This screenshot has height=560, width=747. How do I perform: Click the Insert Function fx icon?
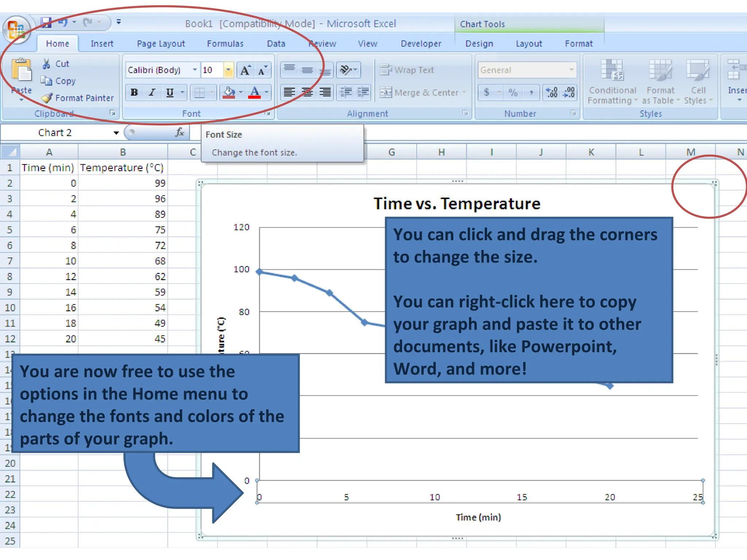click(180, 132)
